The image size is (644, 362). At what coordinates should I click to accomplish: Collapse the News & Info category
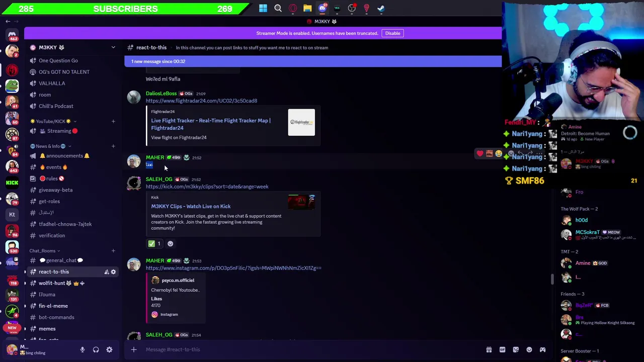click(x=51, y=146)
